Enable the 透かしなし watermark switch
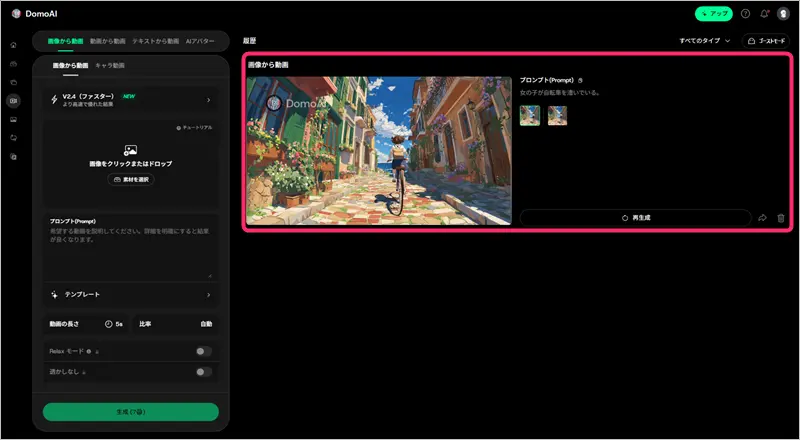 click(204, 371)
